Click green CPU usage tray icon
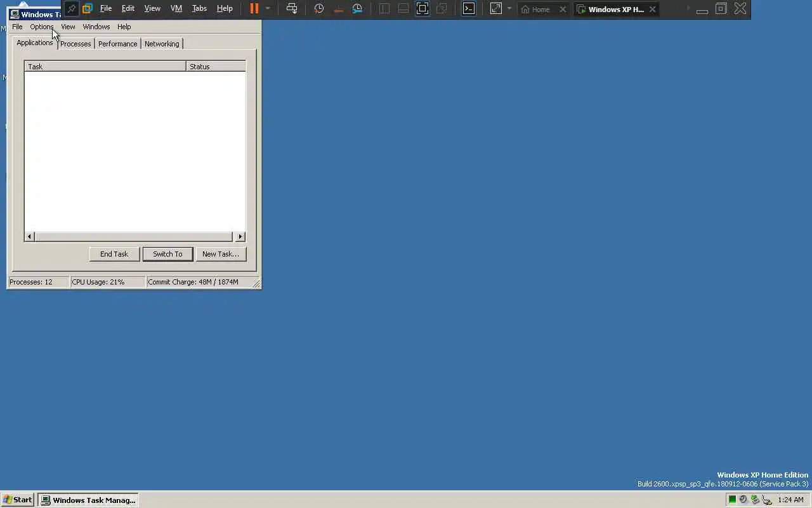The width and height of the screenshot is (812, 508). [732, 500]
